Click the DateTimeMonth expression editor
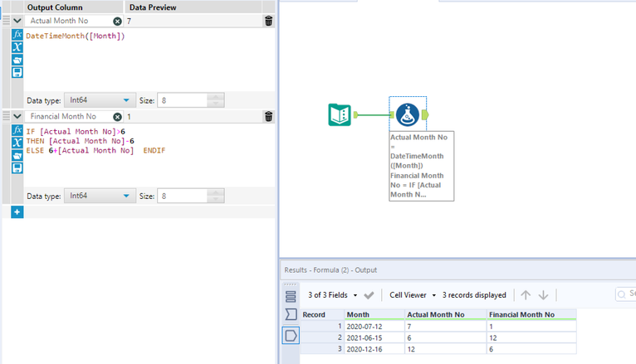 [x=149, y=60]
